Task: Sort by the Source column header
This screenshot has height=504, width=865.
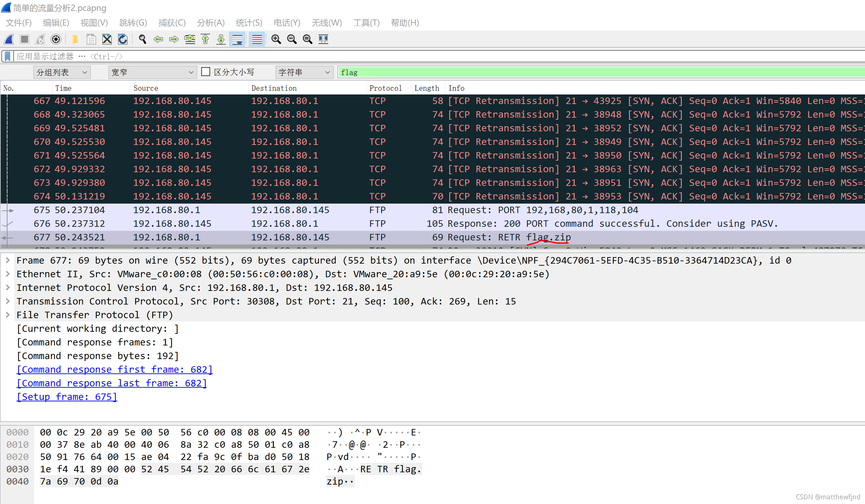Action: 190,88
